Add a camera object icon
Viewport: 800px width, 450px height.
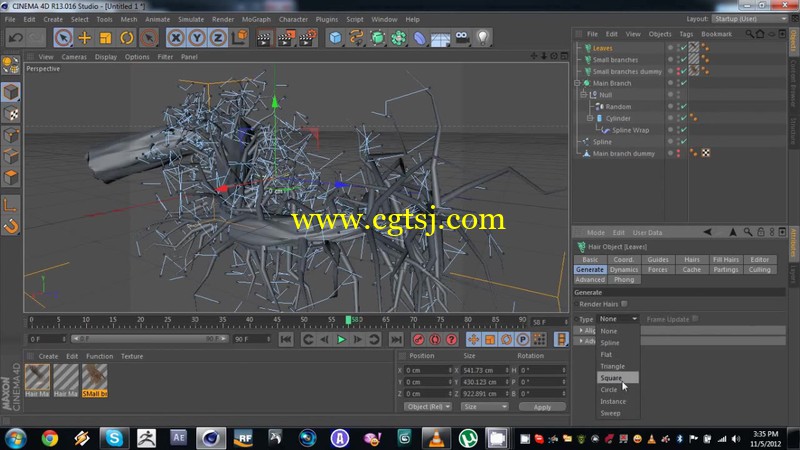(462, 38)
